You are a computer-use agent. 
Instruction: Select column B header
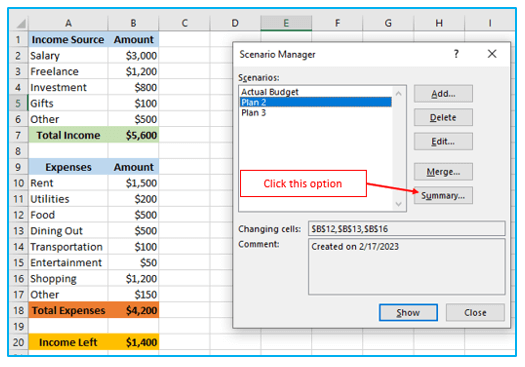coord(133,23)
